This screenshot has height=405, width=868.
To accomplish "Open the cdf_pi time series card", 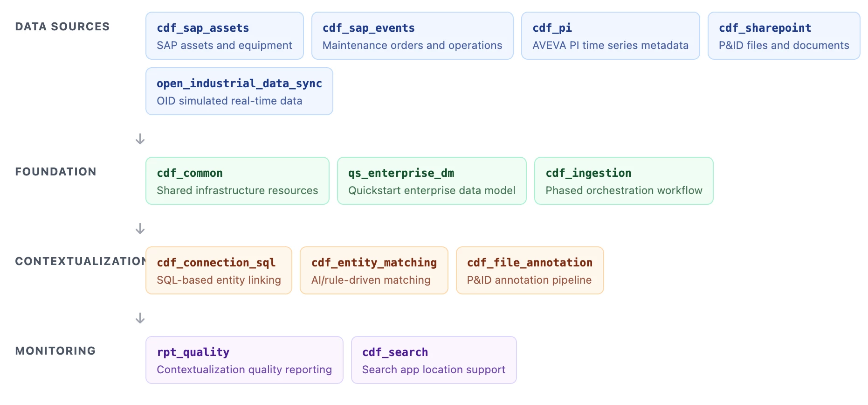I will pos(610,36).
